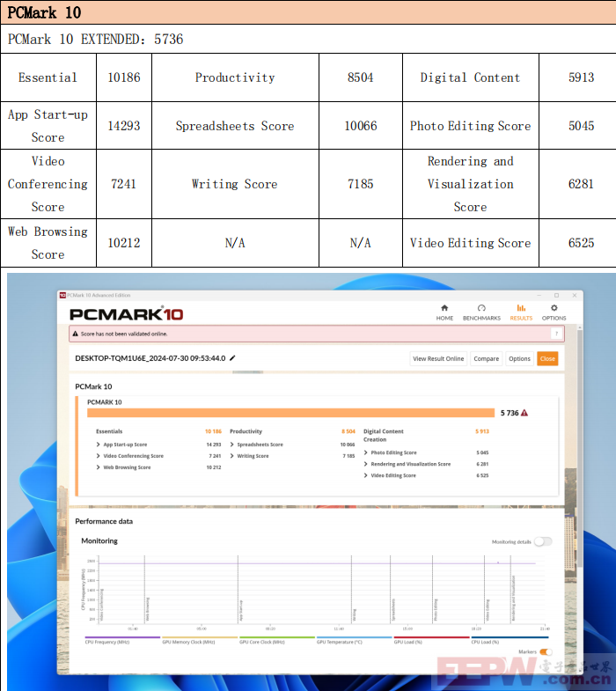Click the Web Browsing marker line in chart
This screenshot has width=616, height=691.
[x=144, y=588]
